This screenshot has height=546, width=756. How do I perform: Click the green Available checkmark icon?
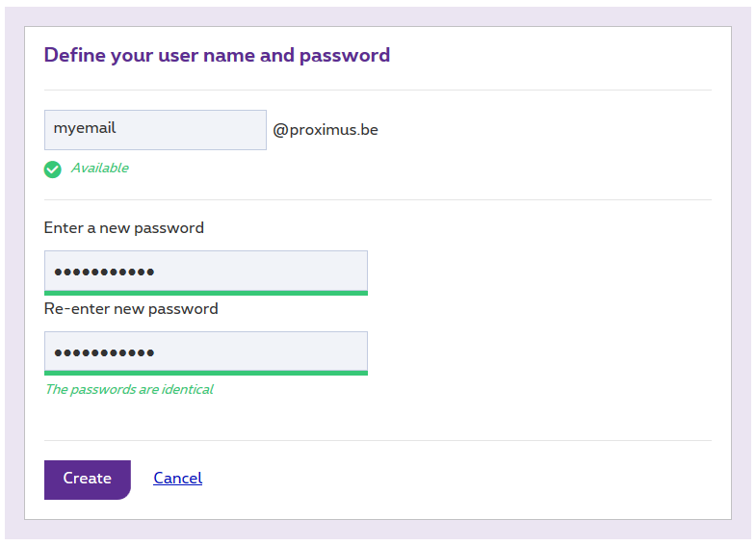click(53, 169)
